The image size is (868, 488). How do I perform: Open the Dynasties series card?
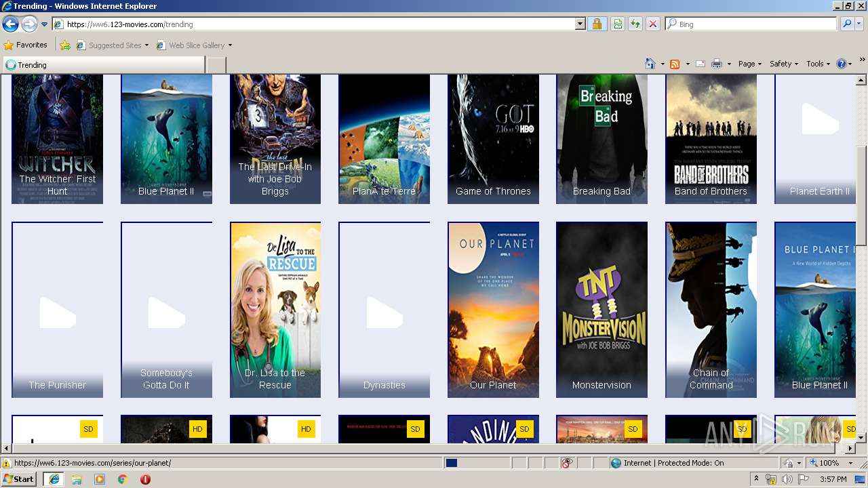[384, 310]
